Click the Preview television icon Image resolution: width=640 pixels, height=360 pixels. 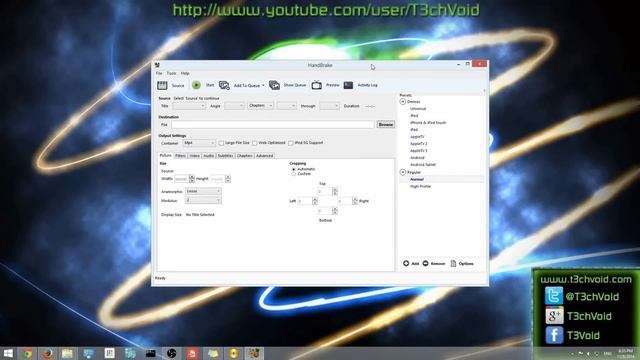[317, 85]
